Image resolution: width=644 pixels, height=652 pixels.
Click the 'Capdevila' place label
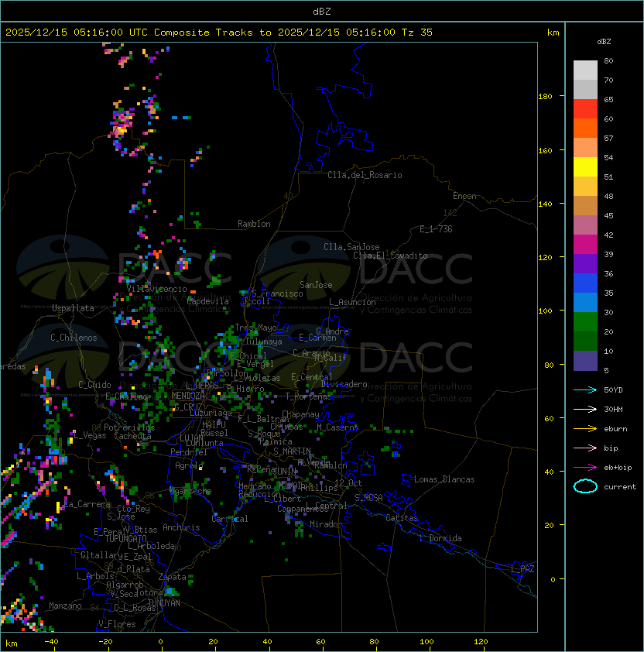tap(208, 301)
